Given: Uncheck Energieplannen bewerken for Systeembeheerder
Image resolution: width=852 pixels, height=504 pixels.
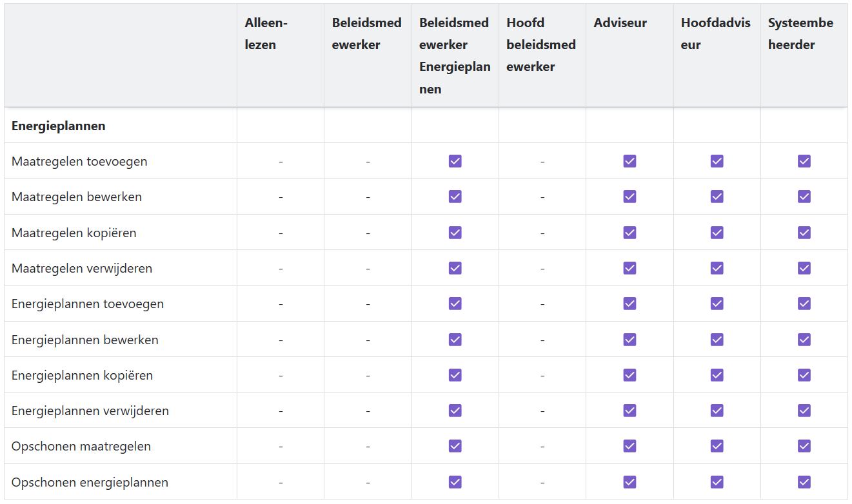Looking at the screenshot, I should click(x=804, y=340).
